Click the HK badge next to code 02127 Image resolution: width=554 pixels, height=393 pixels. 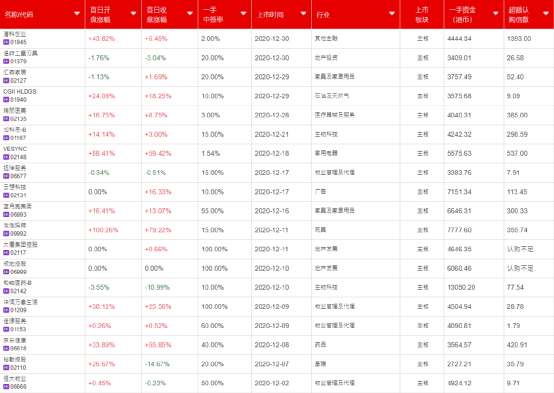(6, 81)
